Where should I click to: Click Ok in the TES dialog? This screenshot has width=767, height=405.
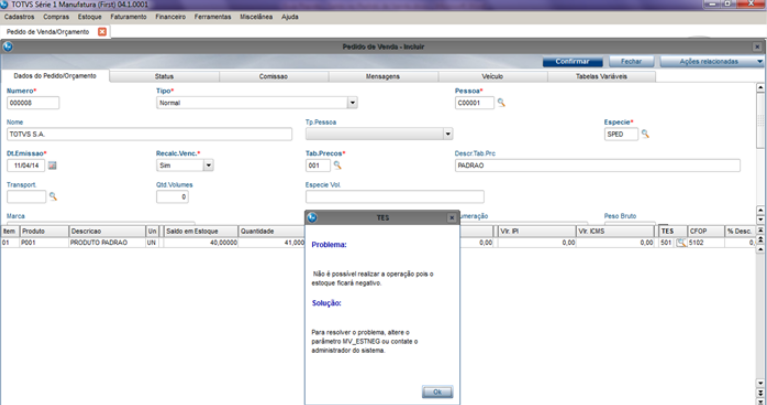pyautogui.click(x=437, y=392)
